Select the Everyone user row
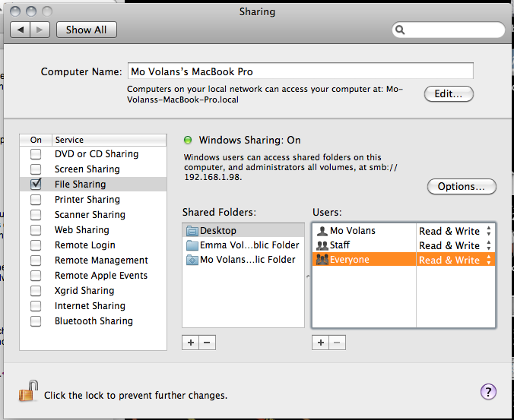Viewport: 514px width, 420px height. coord(404,260)
